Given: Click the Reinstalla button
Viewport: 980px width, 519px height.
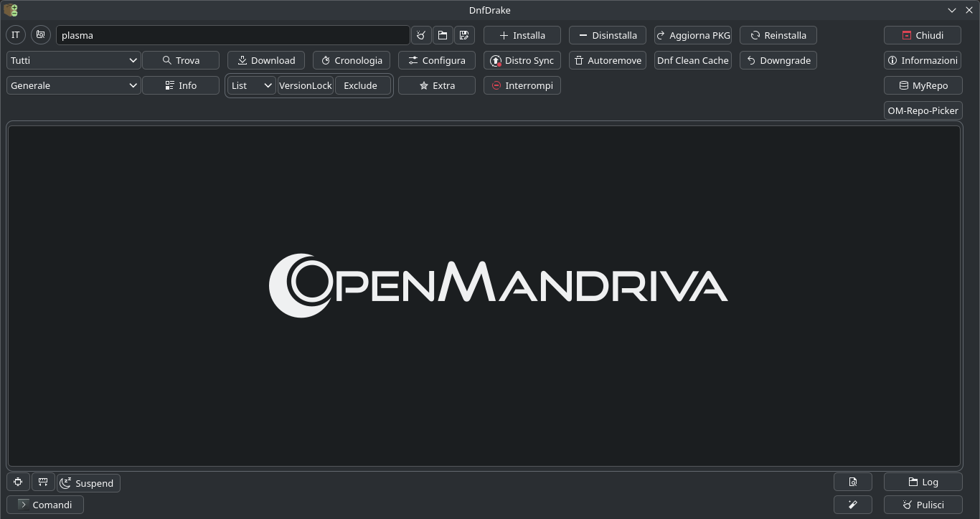Looking at the screenshot, I should click(x=778, y=35).
